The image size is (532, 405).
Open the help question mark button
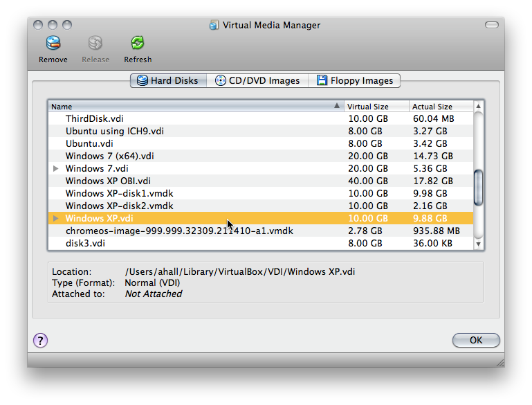pos(41,340)
